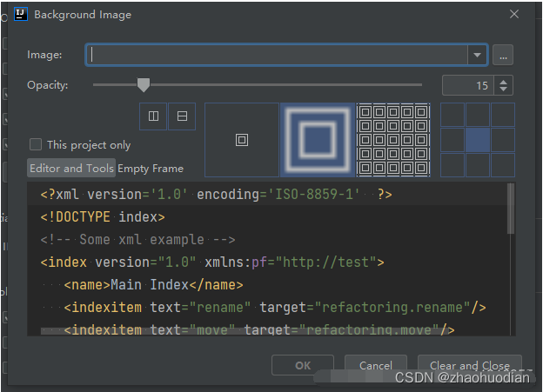Increase opacity with the spinner up arrow
The height and width of the screenshot is (392, 543).
pyautogui.click(x=504, y=82)
